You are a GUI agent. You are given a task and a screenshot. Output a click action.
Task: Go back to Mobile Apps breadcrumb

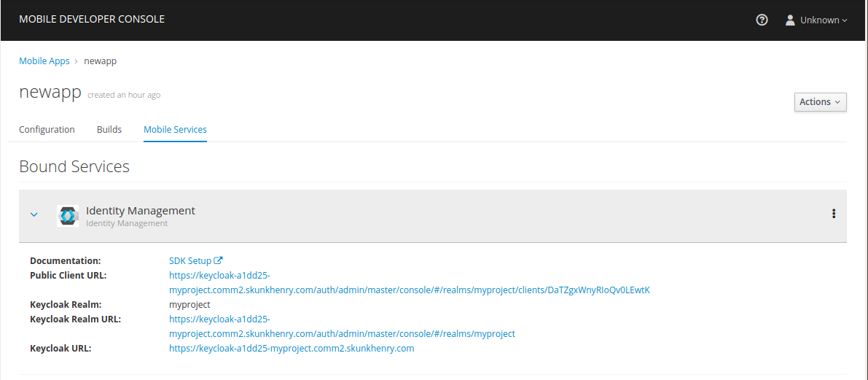(x=44, y=61)
